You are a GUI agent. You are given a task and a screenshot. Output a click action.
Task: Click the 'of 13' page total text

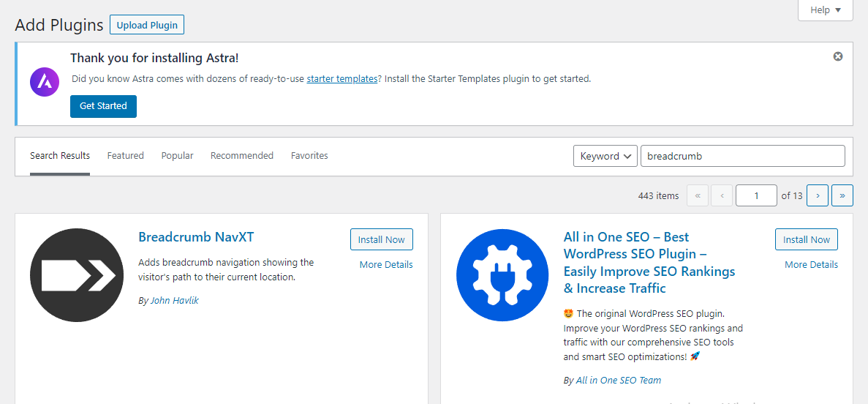point(792,195)
